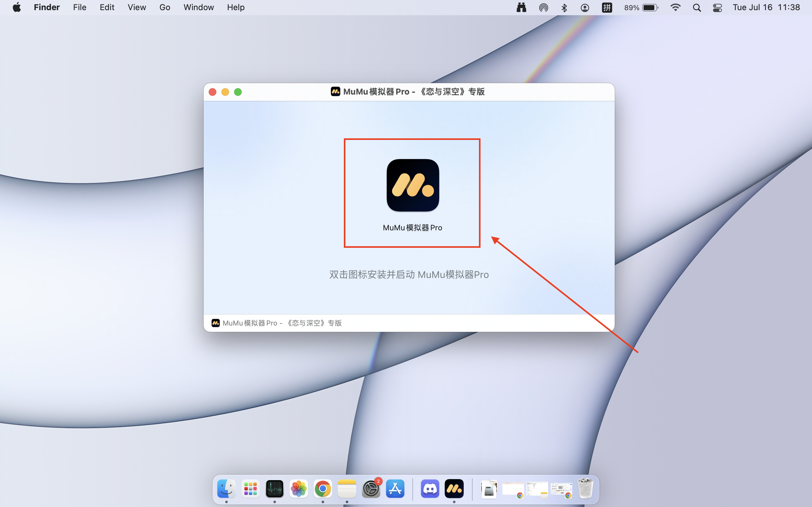Click the MuMu模拟器 Pro installer icon
The width and height of the screenshot is (812, 507).
(x=413, y=185)
